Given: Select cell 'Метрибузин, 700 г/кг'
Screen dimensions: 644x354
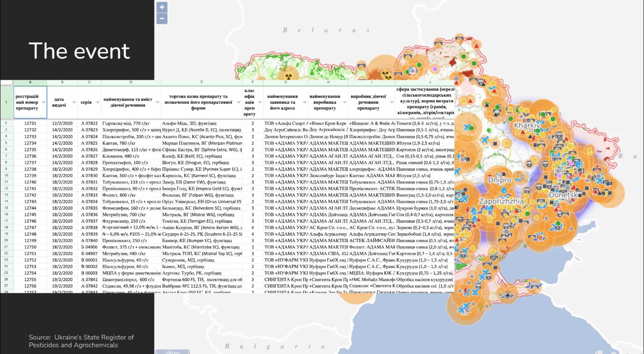Looking at the screenshot, I should coord(131,214).
